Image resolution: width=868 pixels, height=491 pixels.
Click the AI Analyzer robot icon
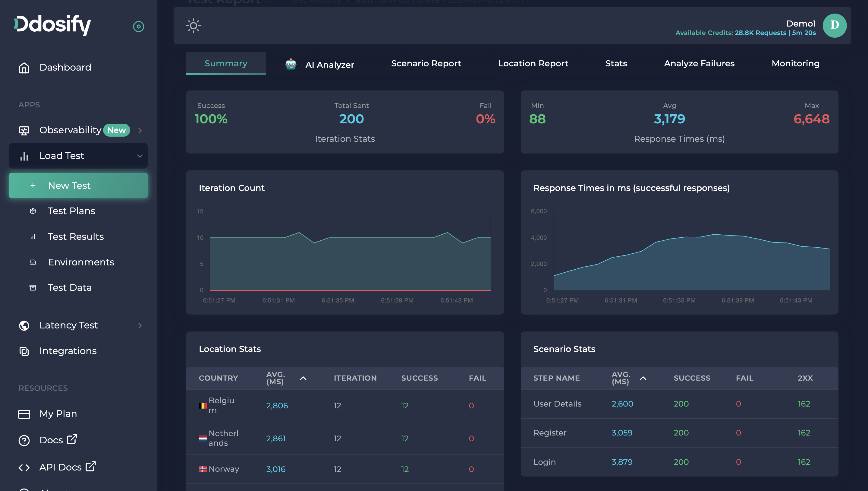[291, 64]
